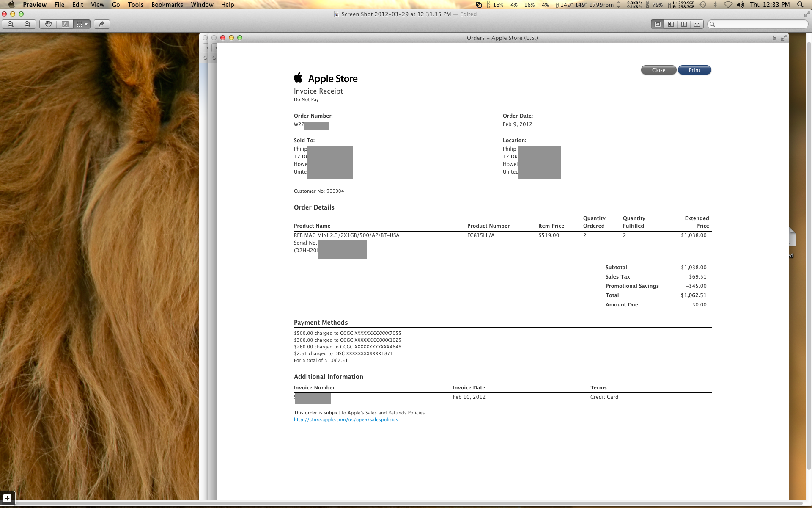This screenshot has width=812, height=508.
Task: Open the Window menu
Action: pos(202,5)
